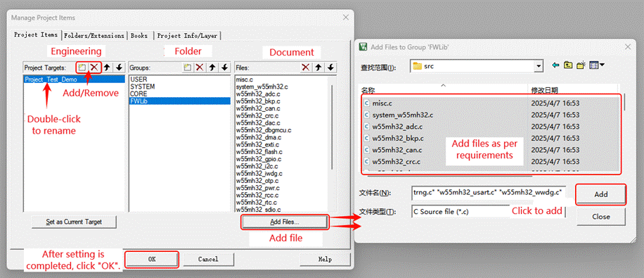This screenshot has width=644, height=278.
Task: Click the file name input field
Action: pyautogui.click(x=488, y=192)
